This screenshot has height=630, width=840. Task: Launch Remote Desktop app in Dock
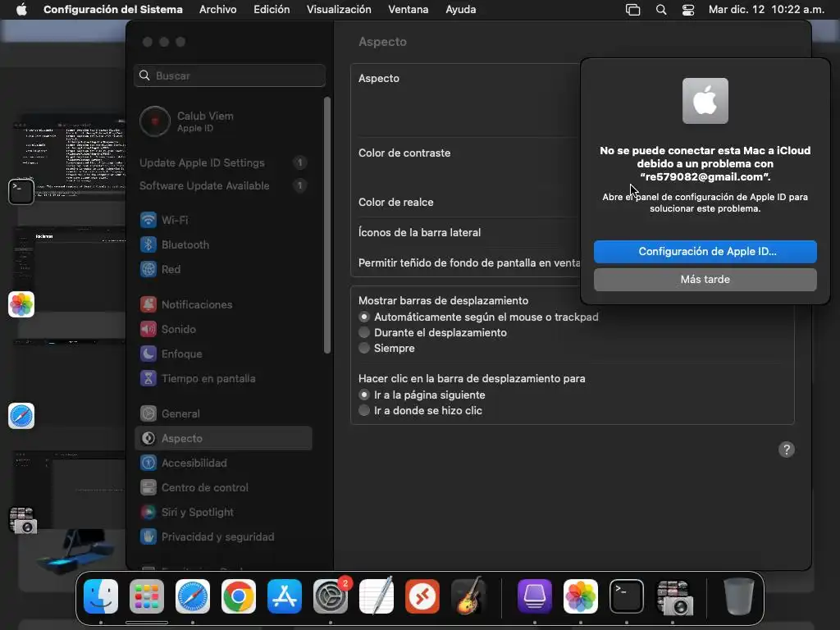422,596
